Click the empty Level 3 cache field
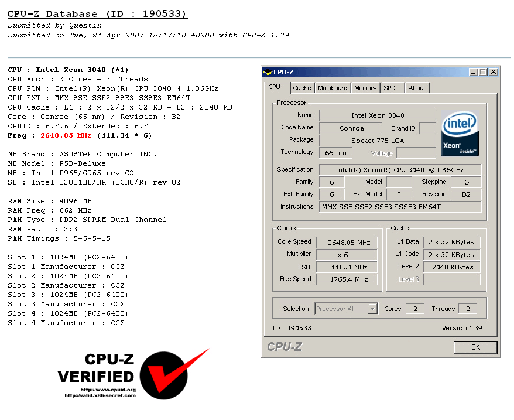Viewport: 514px width, 420px height. coord(452,279)
